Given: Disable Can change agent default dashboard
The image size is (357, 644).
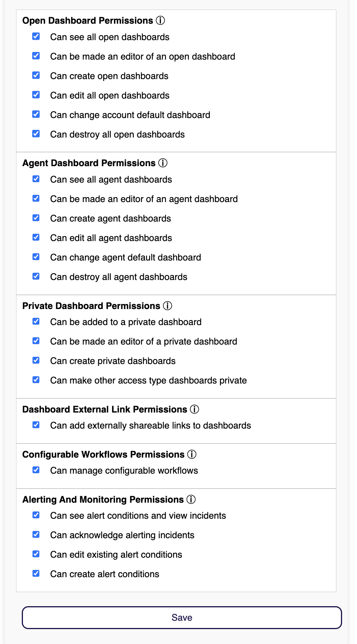Looking at the screenshot, I should 36,257.
